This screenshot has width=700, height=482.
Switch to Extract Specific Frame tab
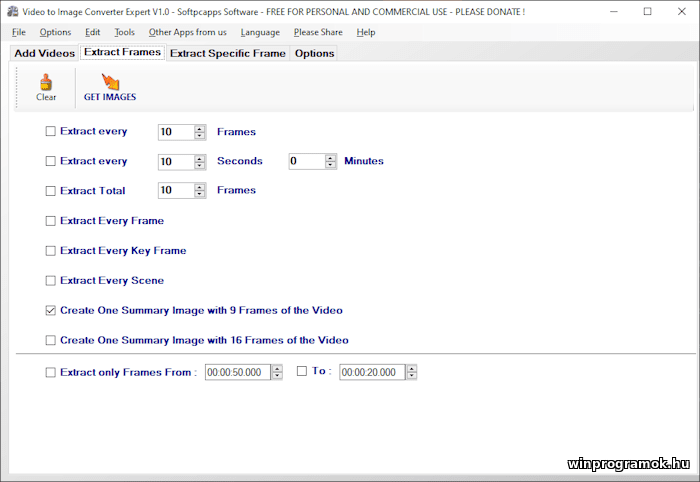[x=227, y=53]
